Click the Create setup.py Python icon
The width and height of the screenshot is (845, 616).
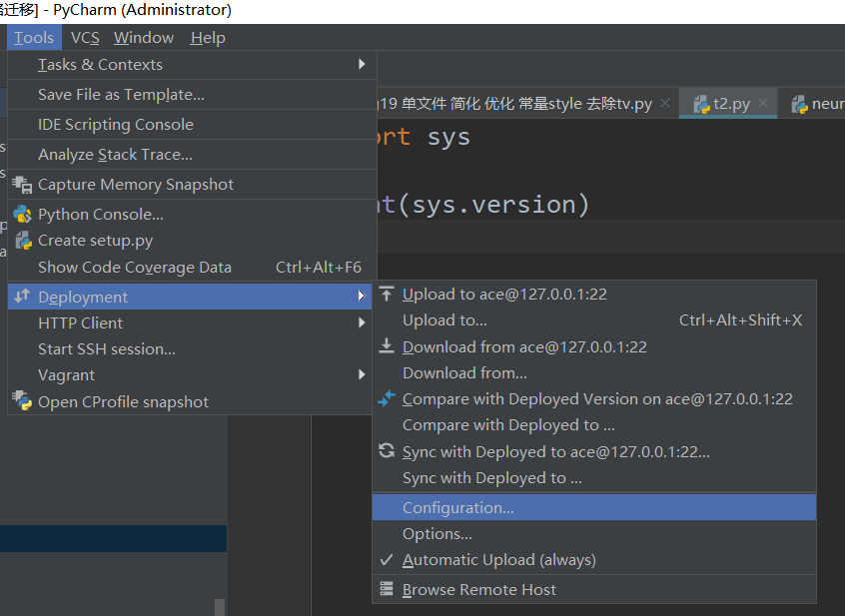pos(22,241)
